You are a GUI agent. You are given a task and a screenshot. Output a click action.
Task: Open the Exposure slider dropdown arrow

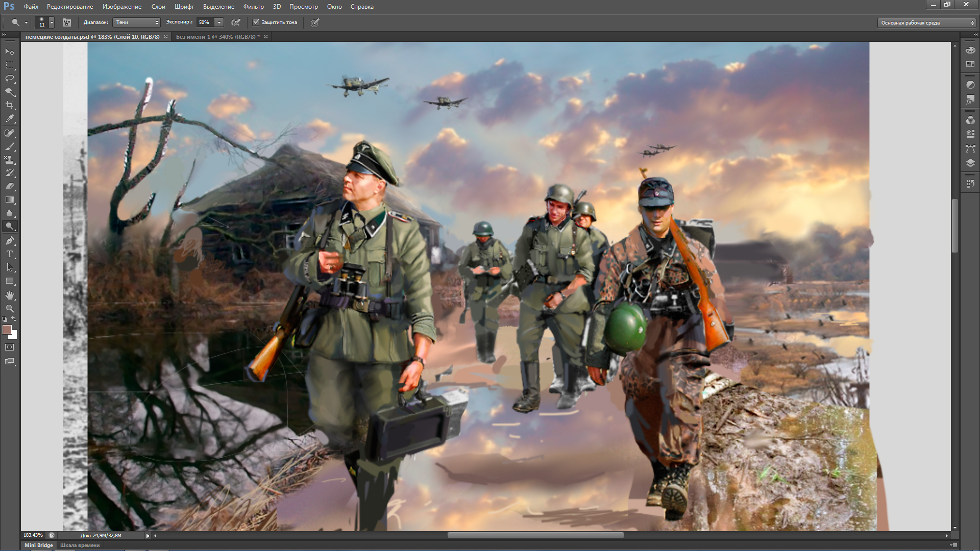click(x=219, y=22)
